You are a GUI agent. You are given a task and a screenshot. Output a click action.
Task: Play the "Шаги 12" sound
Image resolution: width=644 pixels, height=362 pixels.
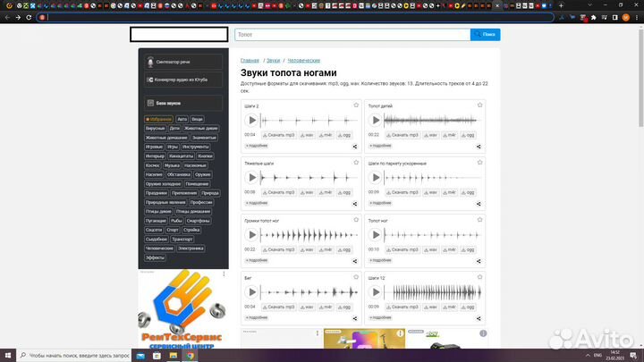[x=376, y=291]
